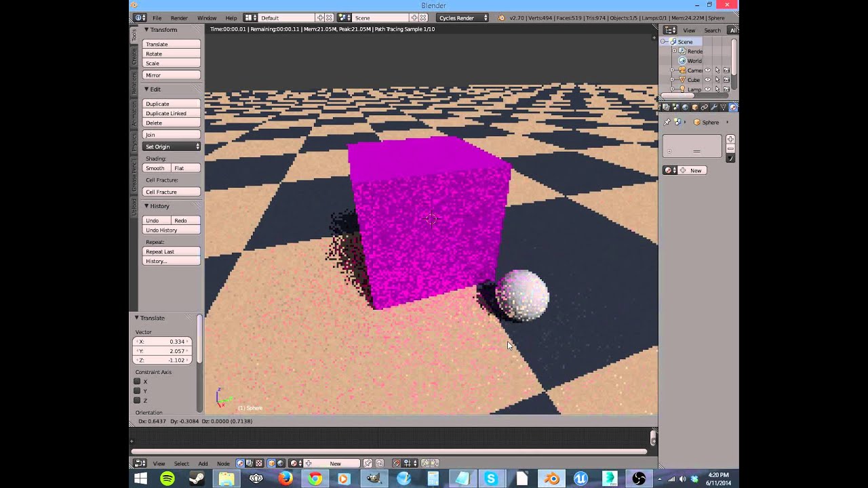Open the File menu
Image resolution: width=868 pixels, height=488 pixels.
tap(157, 18)
